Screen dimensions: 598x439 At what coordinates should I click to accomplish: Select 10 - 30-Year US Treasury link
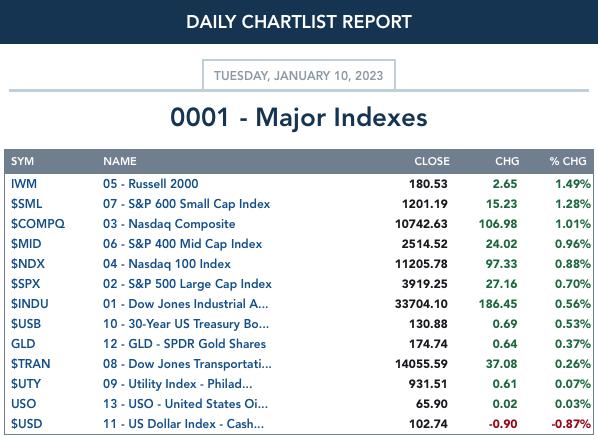(x=186, y=324)
